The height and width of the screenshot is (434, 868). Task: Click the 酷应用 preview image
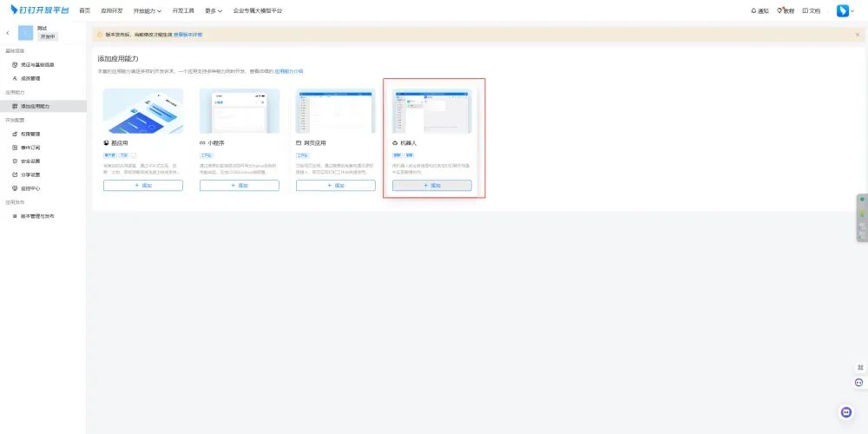[143, 111]
